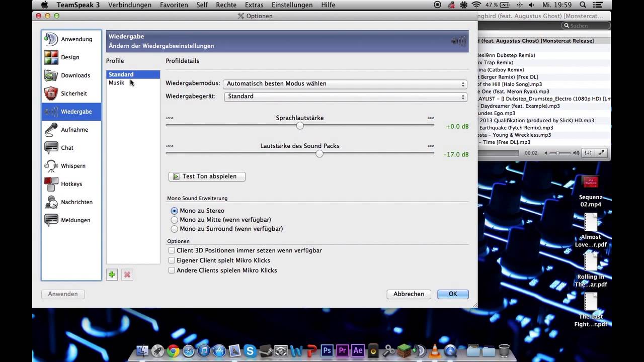Screen dimensions: 644x362
Task: Open Steam from the Dock
Action: (266, 350)
